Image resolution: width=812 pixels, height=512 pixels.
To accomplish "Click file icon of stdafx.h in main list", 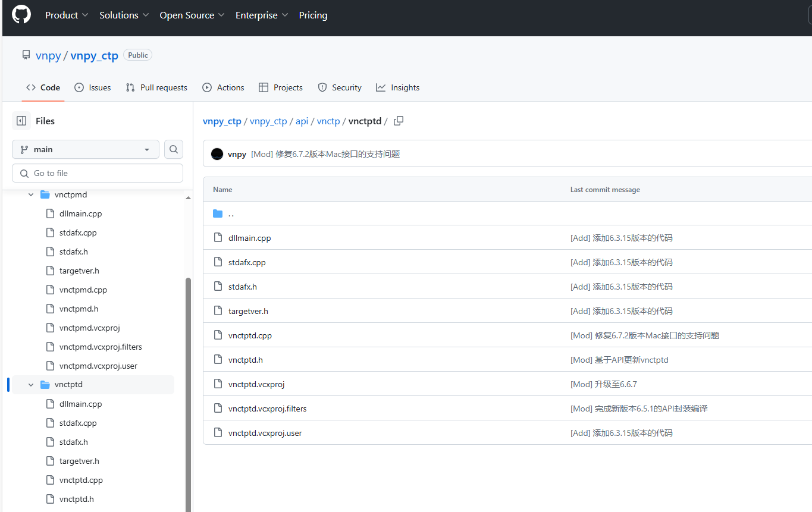I will 218,287.
